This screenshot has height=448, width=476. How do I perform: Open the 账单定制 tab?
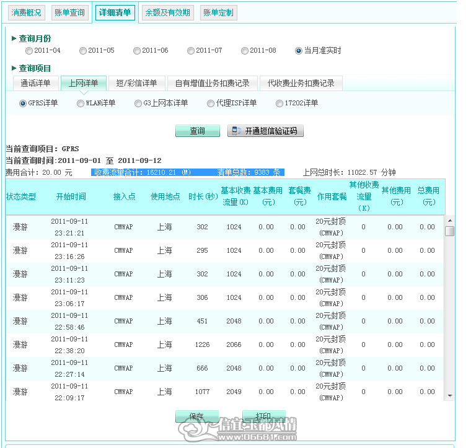(218, 13)
